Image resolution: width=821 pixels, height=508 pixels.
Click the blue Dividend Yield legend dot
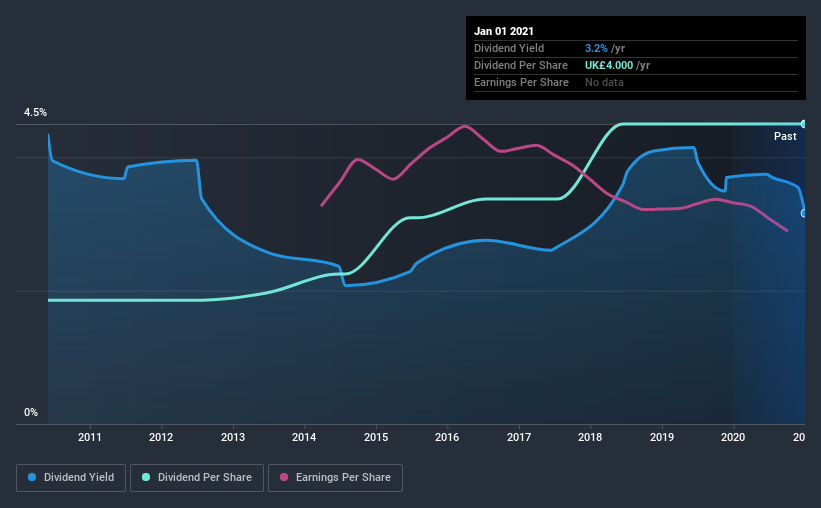(32, 477)
